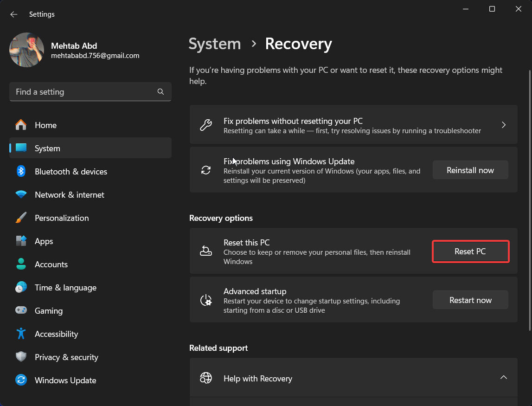This screenshot has height=406, width=532.
Task: Click the Windows Update sync icon
Action: point(21,380)
